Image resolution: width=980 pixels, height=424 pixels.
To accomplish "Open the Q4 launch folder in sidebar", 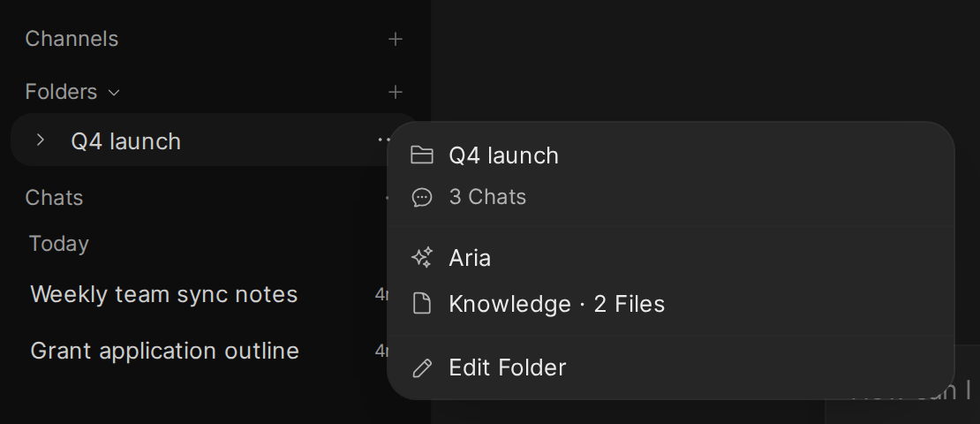I will [125, 141].
